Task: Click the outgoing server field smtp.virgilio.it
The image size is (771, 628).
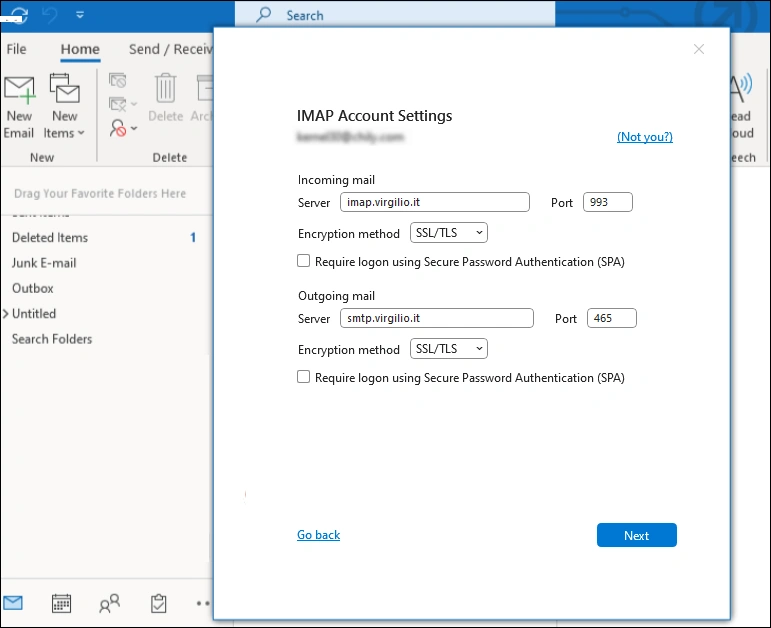Action: pyautogui.click(x=437, y=318)
